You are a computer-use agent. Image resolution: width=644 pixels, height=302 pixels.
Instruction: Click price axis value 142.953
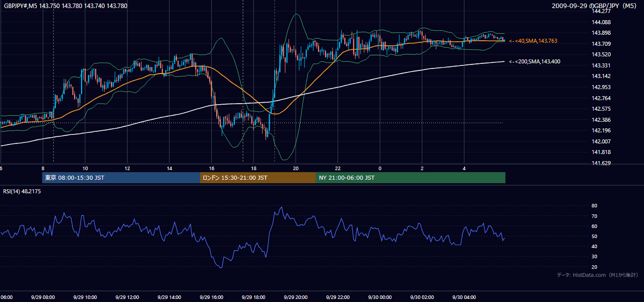[x=601, y=87]
